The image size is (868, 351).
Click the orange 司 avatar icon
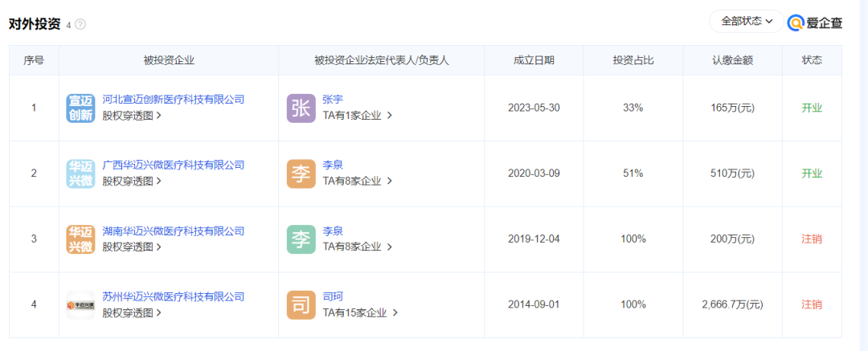pyautogui.click(x=301, y=305)
